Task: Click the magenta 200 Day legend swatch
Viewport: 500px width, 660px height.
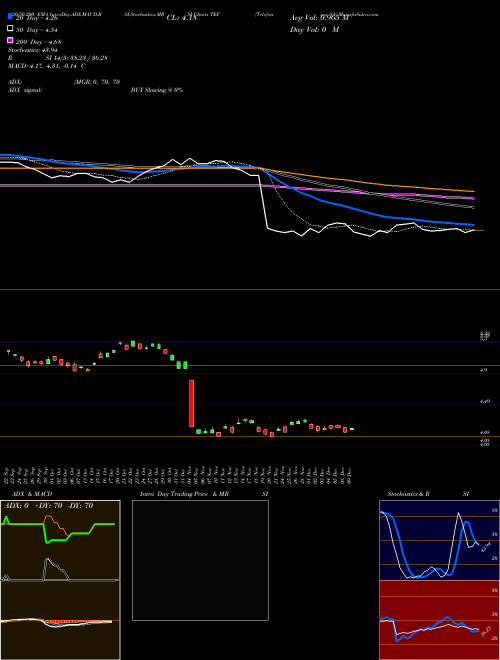Action: point(10,40)
